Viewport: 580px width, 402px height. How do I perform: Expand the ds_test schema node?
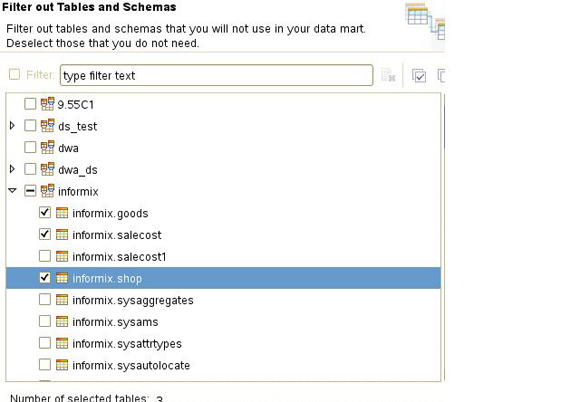pos(12,126)
